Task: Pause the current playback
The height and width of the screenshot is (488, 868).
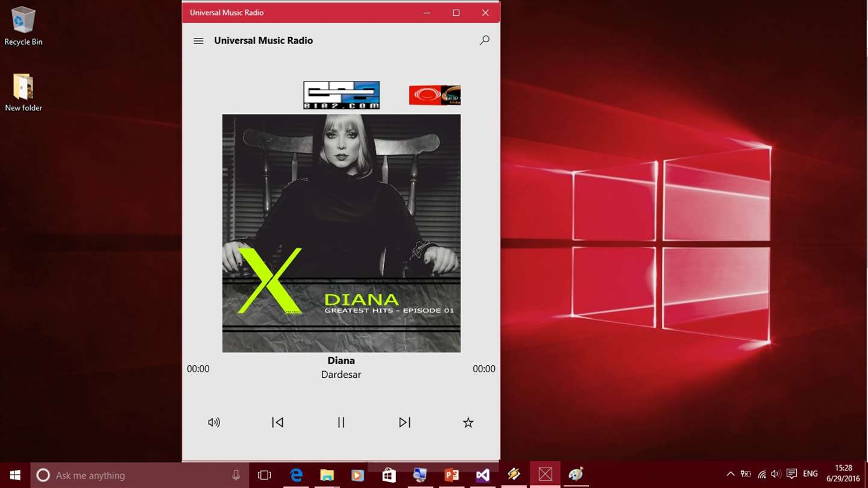Action: coord(341,422)
